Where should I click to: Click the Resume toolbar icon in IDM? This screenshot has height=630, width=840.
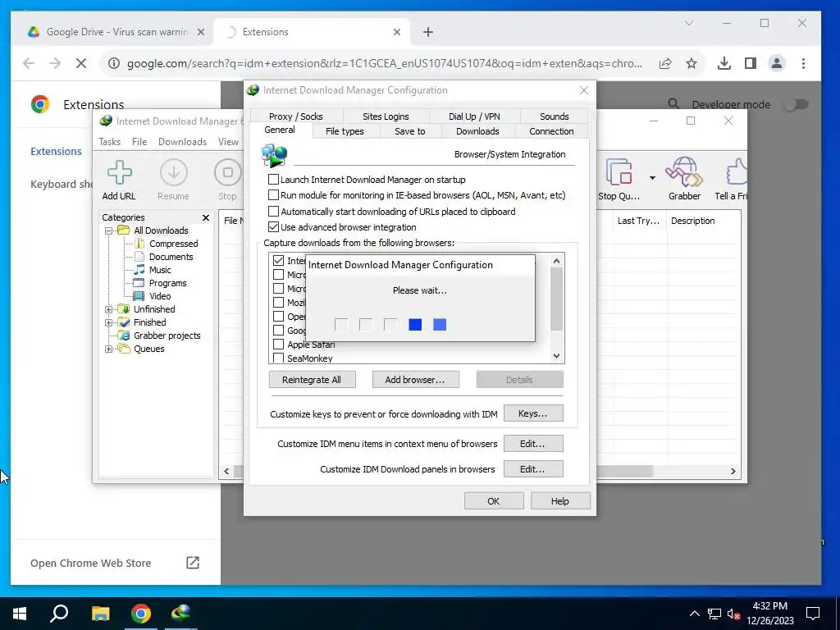173,180
